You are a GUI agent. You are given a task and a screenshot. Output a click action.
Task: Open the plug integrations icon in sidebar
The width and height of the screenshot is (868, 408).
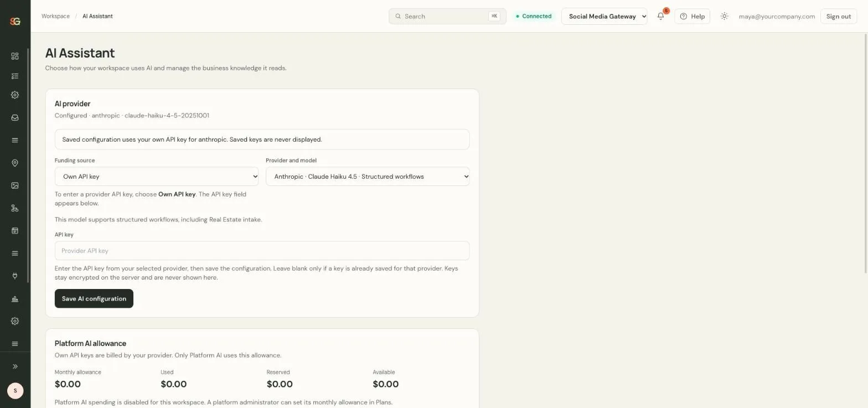click(15, 276)
